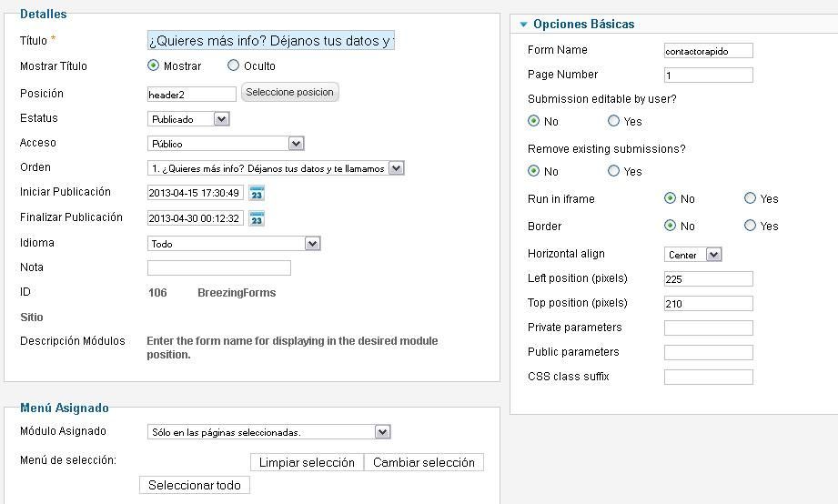The image size is (838, 504).
Task: Expand the Horizontal align Center dropdown
Action: (x=693, y=255)
